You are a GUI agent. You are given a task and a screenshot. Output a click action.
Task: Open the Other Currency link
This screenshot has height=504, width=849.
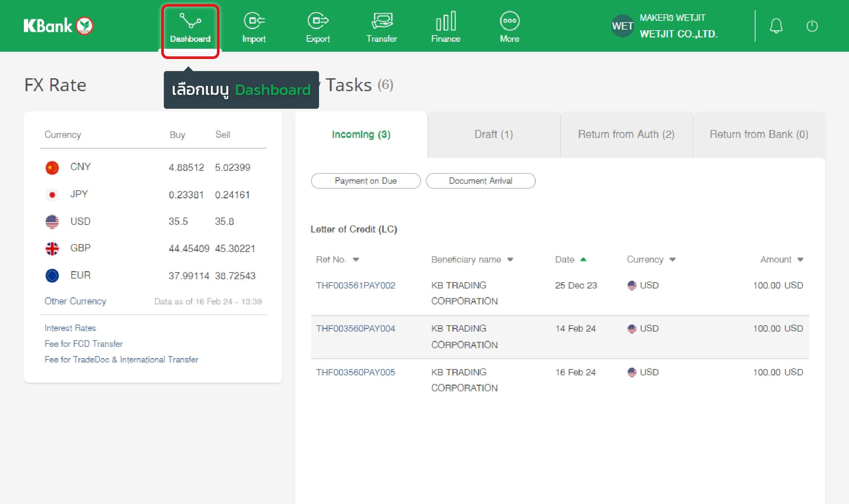(x=75, y=301)
